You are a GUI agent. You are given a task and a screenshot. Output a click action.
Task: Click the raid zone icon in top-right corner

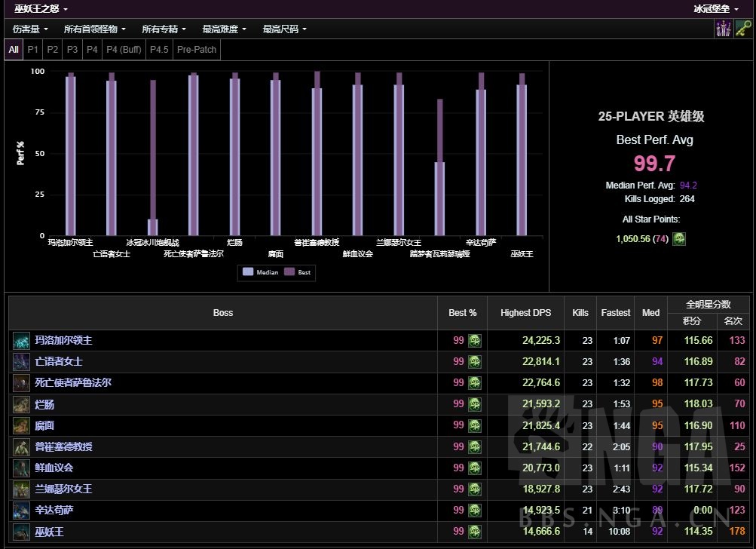pos(724,29)
